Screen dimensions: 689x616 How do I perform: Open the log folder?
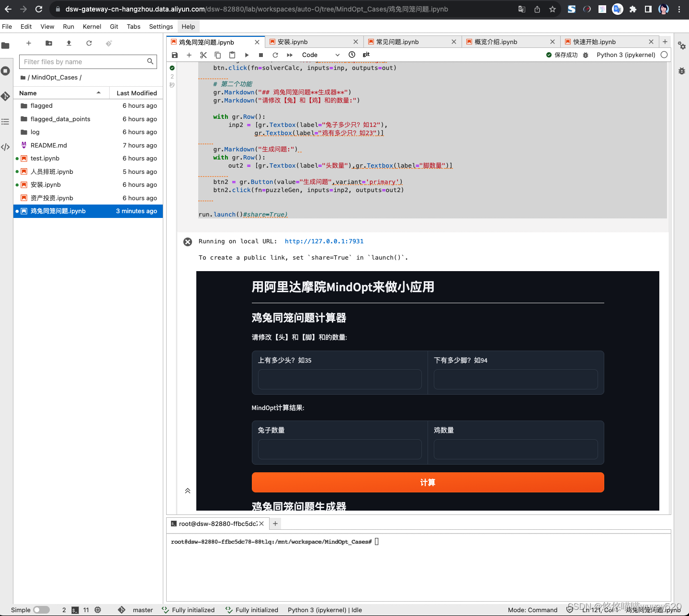tap(89, 132)
